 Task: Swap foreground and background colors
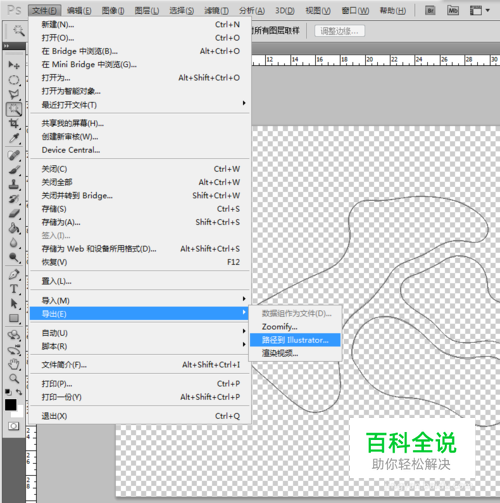coord(19,392)
